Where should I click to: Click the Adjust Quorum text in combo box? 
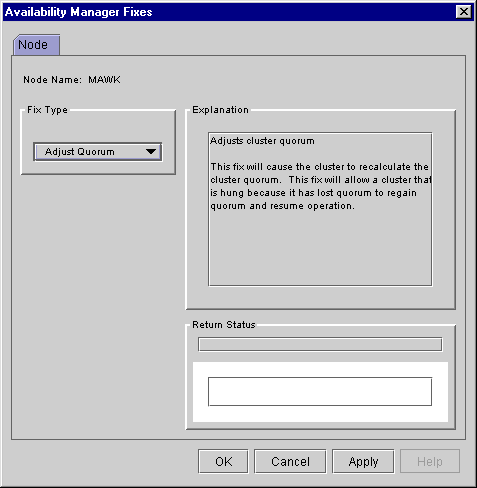[80, 152]
